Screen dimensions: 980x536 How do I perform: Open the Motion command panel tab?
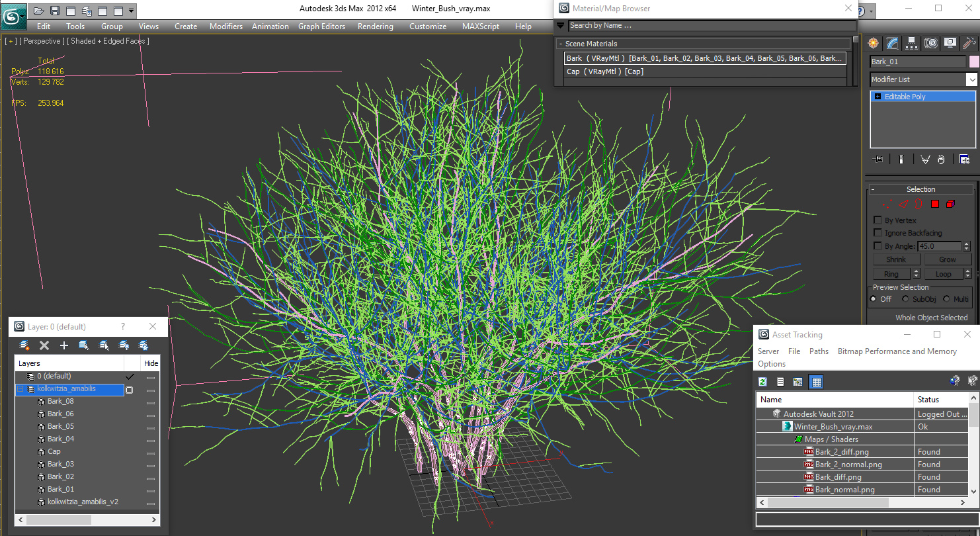click(x=931, y=43)
